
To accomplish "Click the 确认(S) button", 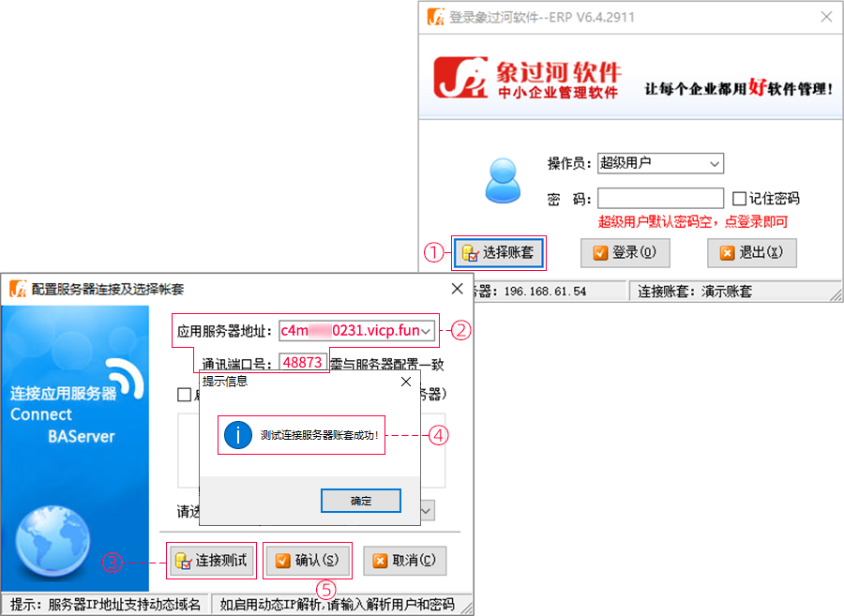I will [308, 561].
